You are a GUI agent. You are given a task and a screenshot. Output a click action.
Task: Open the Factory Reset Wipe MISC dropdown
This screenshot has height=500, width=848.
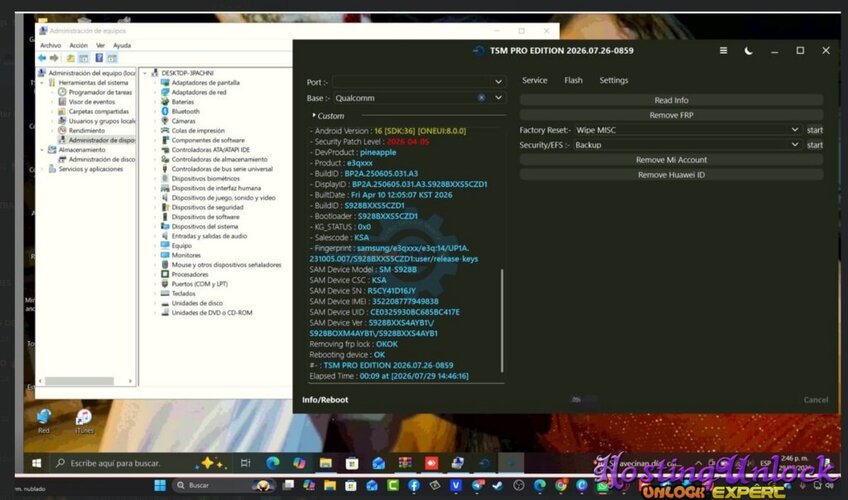pyautogui.click(x=687, y=130)
